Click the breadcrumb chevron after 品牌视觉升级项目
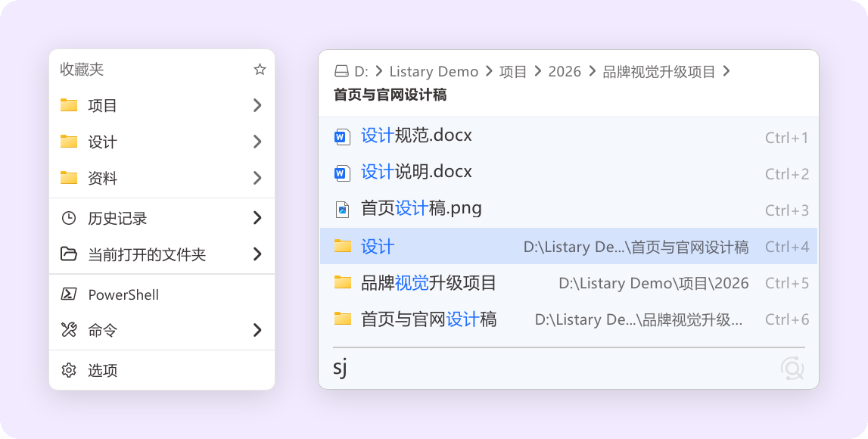Screen dimensions: 868x439 click(x=726, y=71)
